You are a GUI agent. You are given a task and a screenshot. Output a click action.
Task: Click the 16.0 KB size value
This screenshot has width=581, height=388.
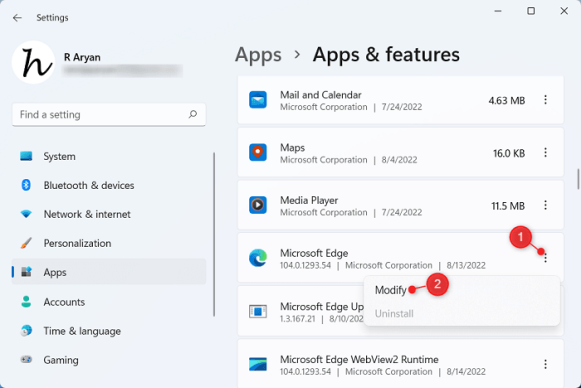[509, 153]
